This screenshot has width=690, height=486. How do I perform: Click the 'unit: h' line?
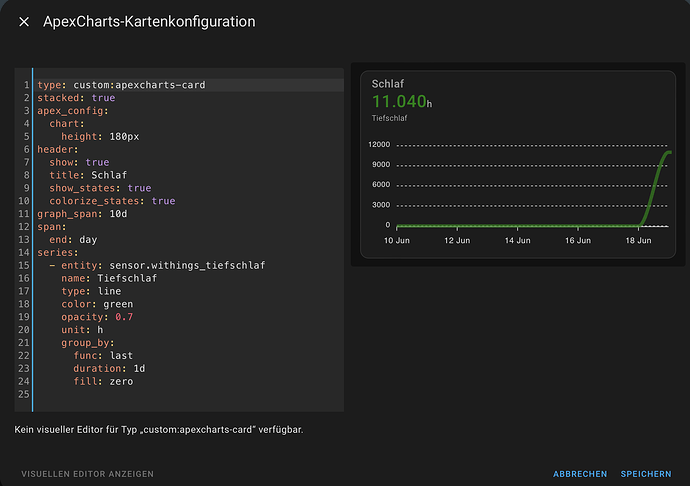coord(82,330)
